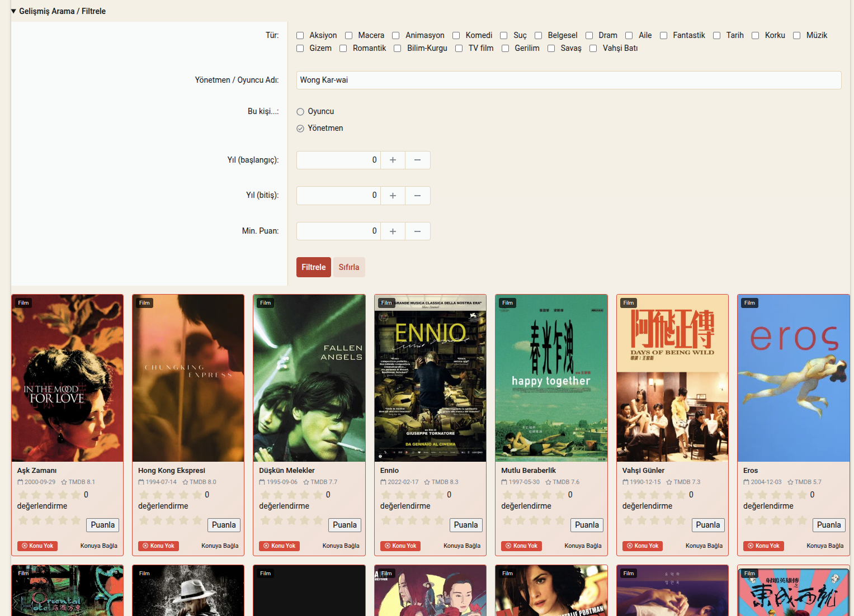Click the calendar icon beside 1994-07-14
Viewport: 854px width, 616px height.
[141, 482]
